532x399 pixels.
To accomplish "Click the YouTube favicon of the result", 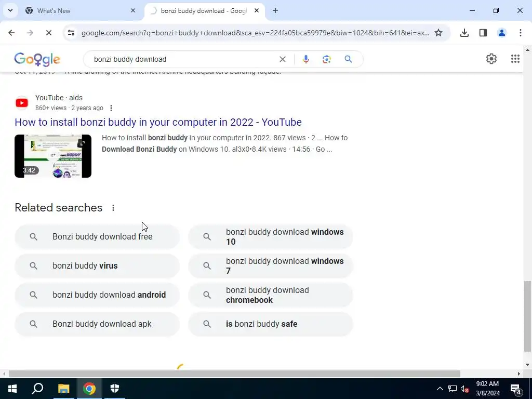I will coord(22,103).
